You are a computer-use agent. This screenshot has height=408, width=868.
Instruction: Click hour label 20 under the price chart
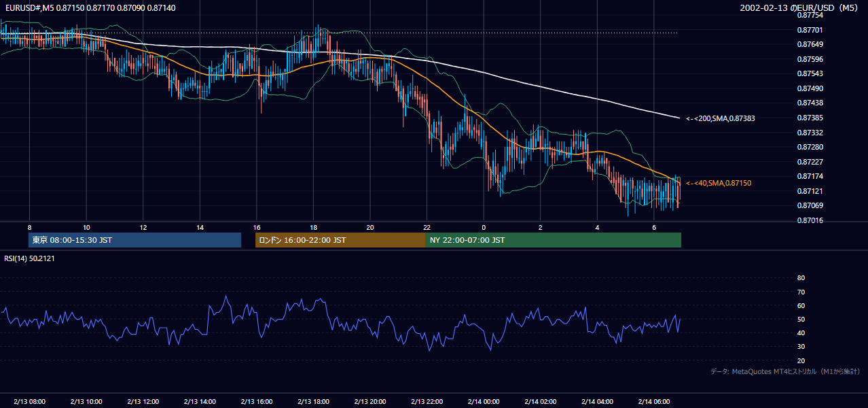click(x=369, y=227)
